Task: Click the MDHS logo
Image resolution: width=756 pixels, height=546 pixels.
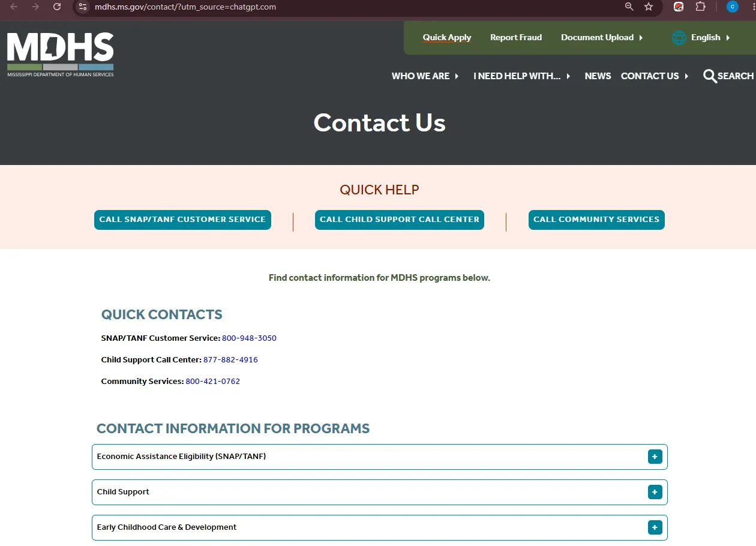Action: 61,54
